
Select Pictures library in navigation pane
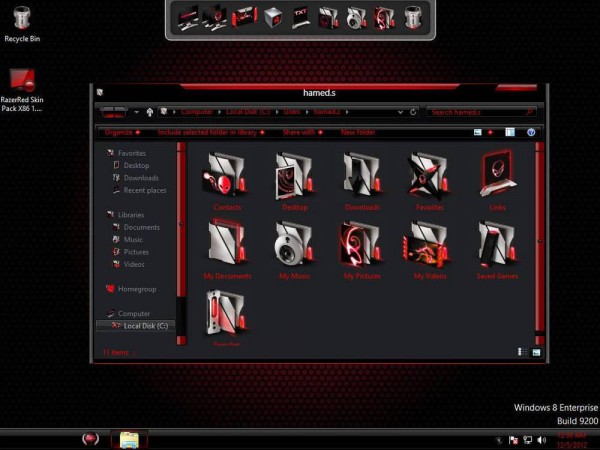(130, 252)
